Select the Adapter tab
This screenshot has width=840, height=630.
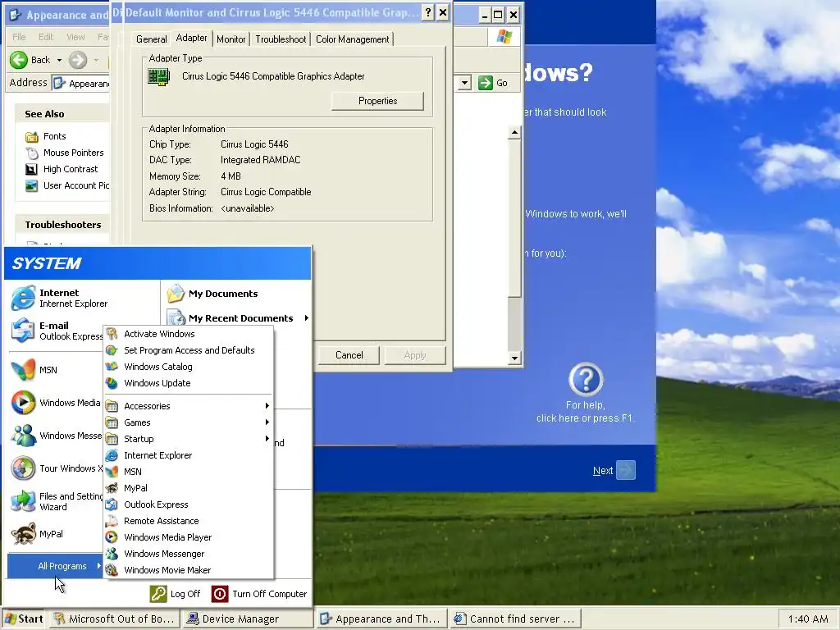pyautogui.click(x=191, y=38)
